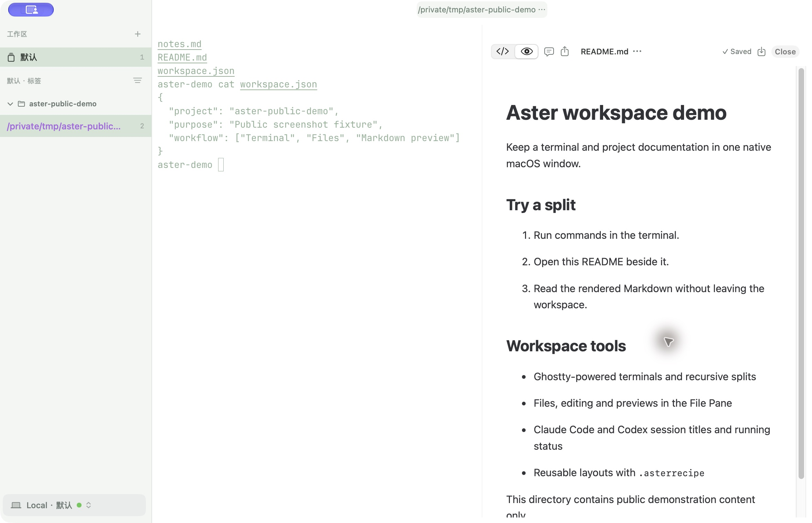Screen dimensions: 812x523
Task: Switch to source code view
Action: pyautogui.click(x=503, y=52)
